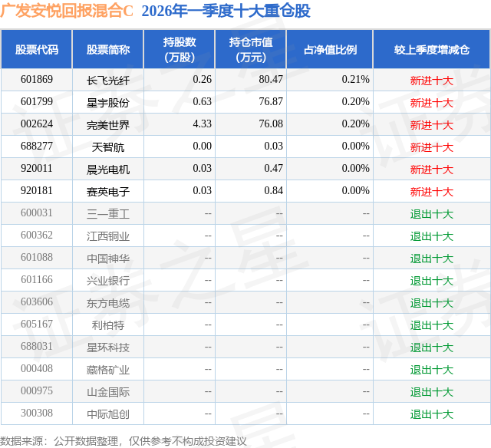Select stock name 长飞光纤
The height and width of the screenshot is (448, 491).
(x=108, y=81)
